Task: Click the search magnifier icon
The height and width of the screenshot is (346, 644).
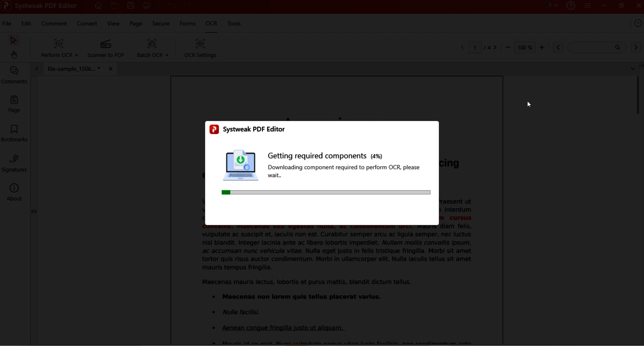Action: point(618,48)
